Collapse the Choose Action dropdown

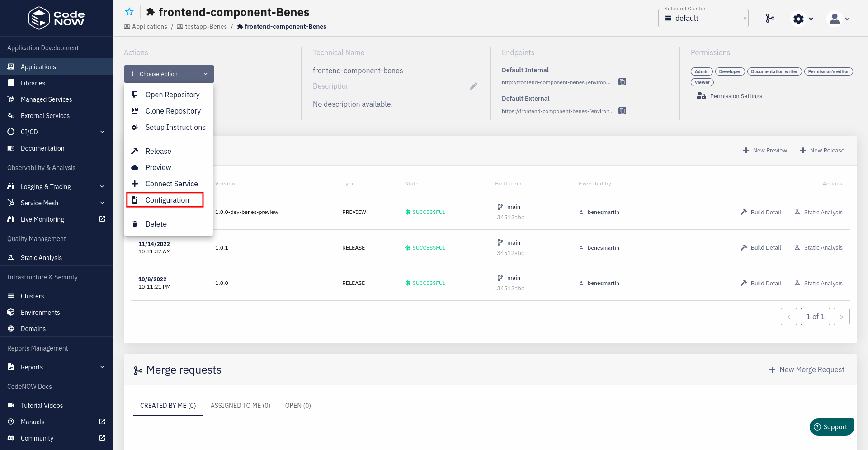tap(169, 74)
